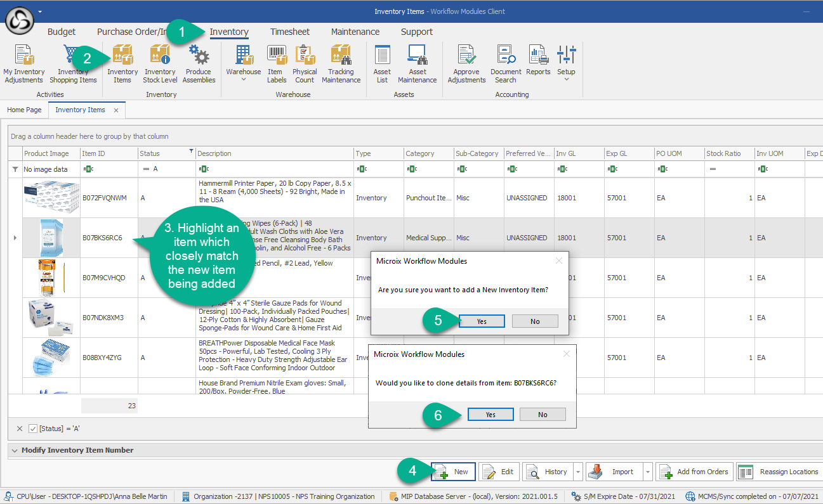This screenshot has width=823, height=504.
Task: Click Yes to clone item details
Action: [491, 414]
